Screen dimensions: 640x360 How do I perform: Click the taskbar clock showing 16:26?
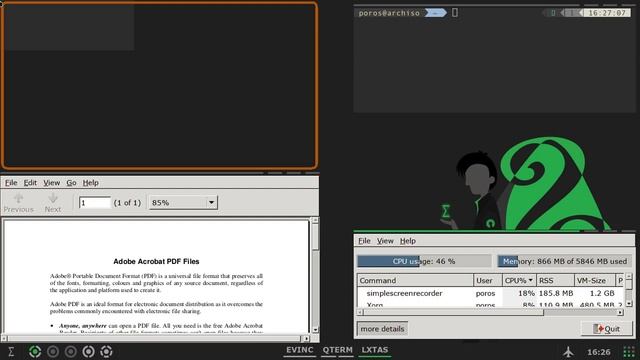(599, 352)
